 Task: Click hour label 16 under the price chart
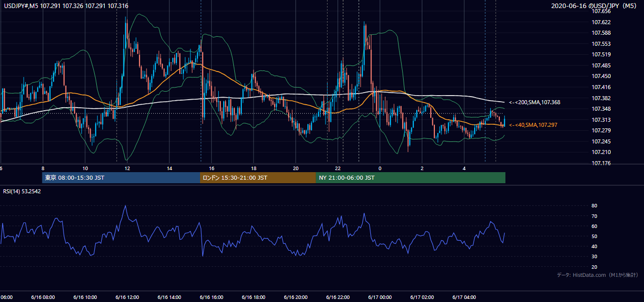point(212,168)
